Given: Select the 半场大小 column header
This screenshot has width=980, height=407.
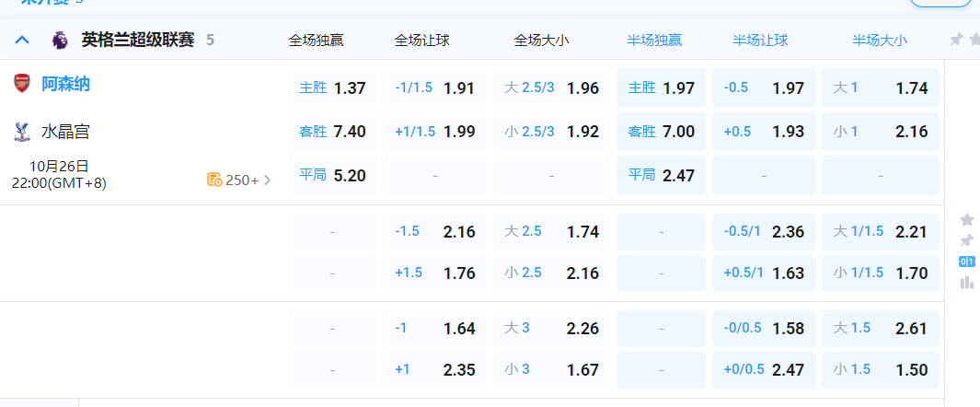Looking at the screenshot, I should (880, 40).
